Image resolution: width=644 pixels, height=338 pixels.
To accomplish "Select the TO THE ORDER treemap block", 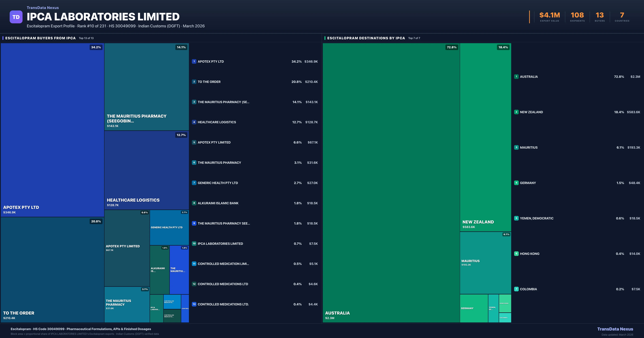I will 52,270.
